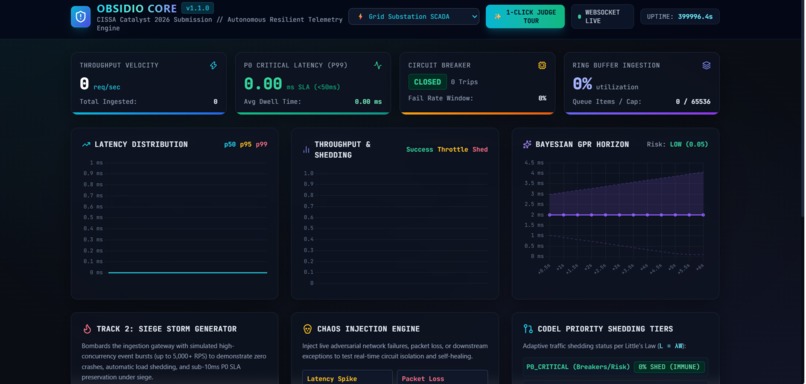Click the green WebSocket status dot
The width and height of the screenshot is (806, 384).
(580, 16)
